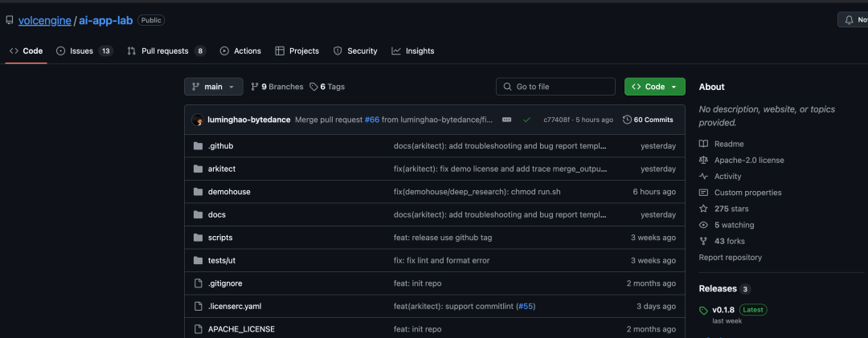Open the Issues tab
This screenshot has height=338, width=868.
[x=84, y=51]
